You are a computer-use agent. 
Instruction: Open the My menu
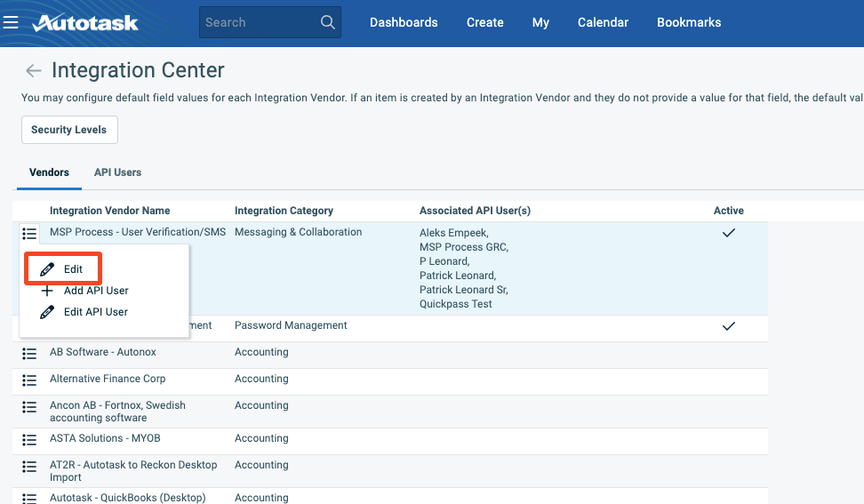[x=540, y=22]
